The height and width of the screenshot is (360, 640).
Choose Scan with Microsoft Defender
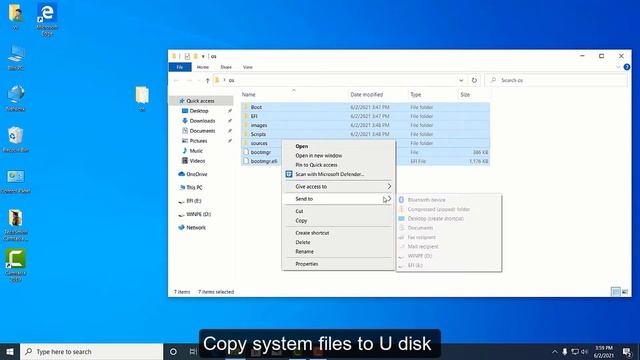[x=338, y=174]
